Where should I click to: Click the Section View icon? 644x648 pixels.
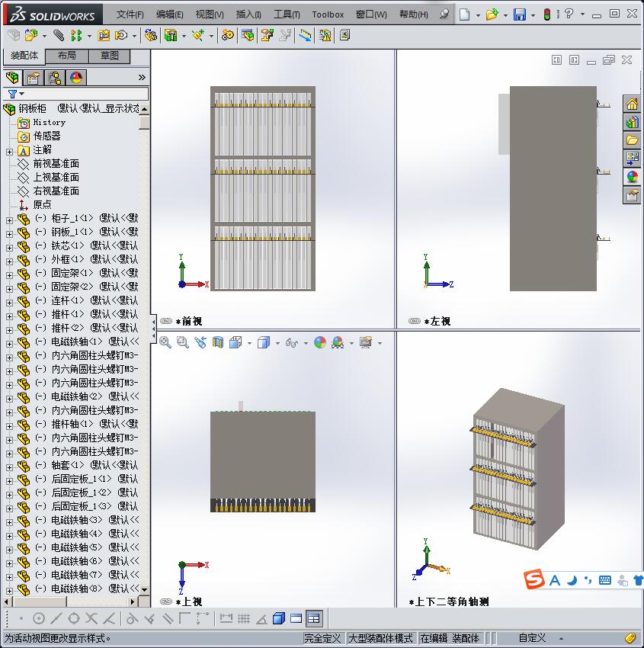pyautogui.click(x=218, y=342)
